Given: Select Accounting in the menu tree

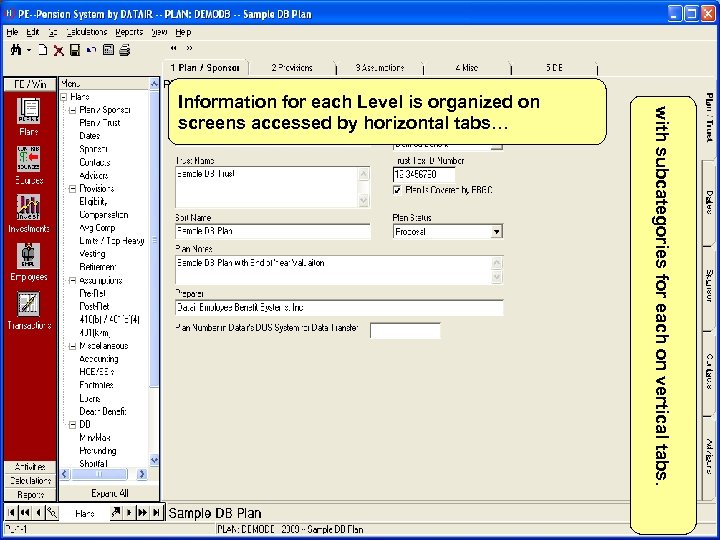Looking at the screenshot, I should tap(99, 359).
